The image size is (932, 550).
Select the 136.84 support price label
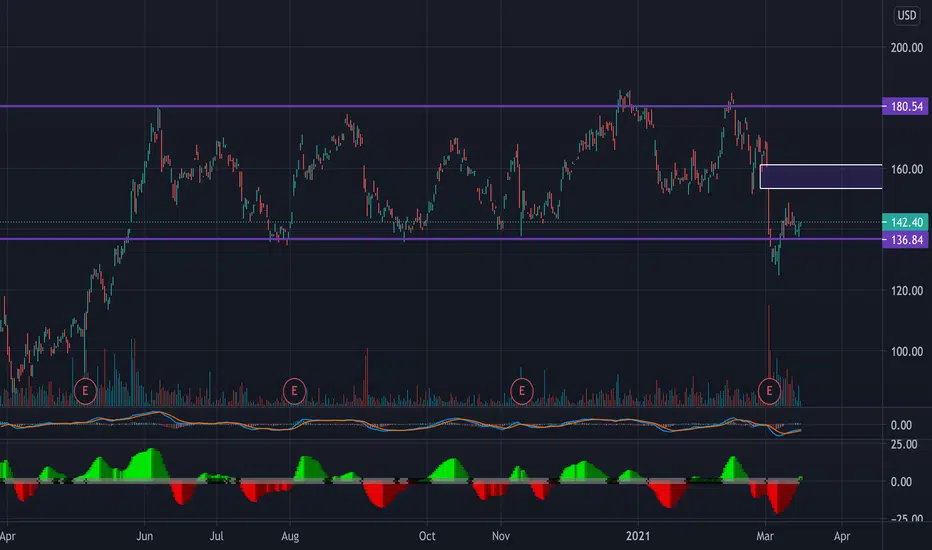click(905, 240)
